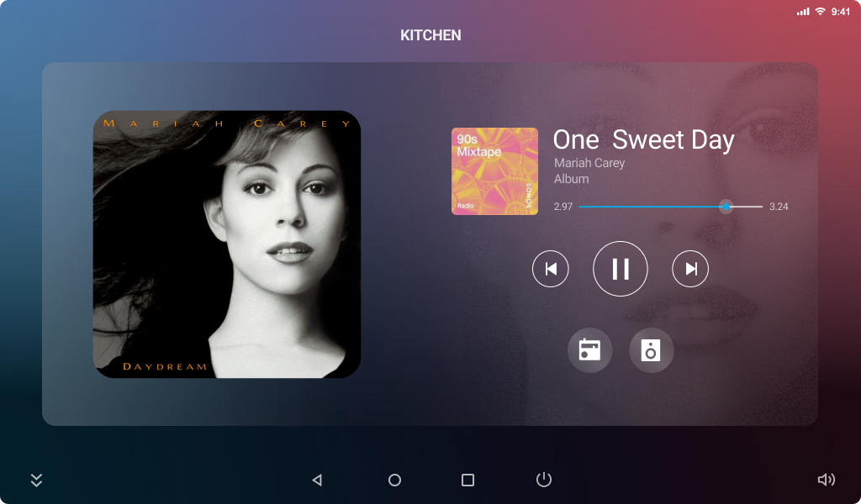Click the 90s Mixtape radio thumbnail
This screenshot has width=861, height=504.
point(494,171)
